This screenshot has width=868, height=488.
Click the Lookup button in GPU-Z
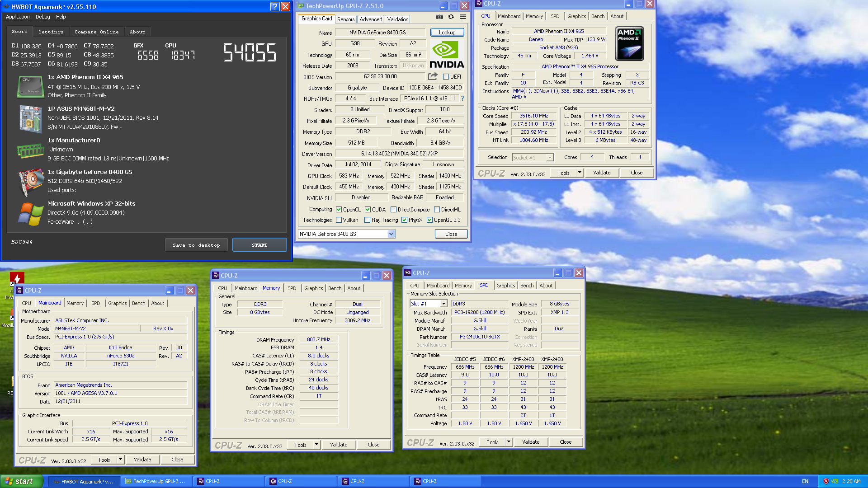[x=447, y=33]
